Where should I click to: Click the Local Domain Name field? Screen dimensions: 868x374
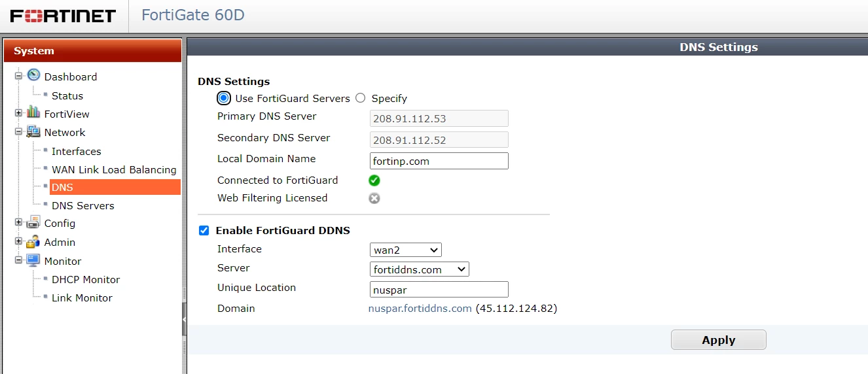(439, 161)
